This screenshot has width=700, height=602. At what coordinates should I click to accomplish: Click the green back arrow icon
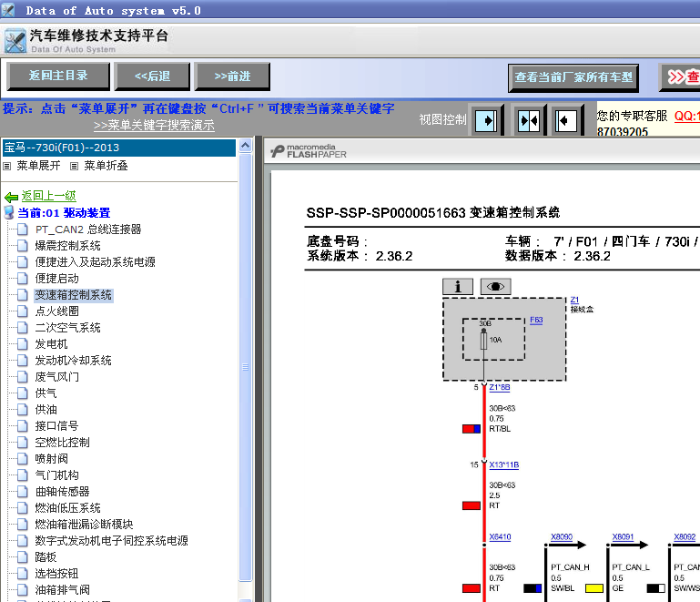[11, 197]
